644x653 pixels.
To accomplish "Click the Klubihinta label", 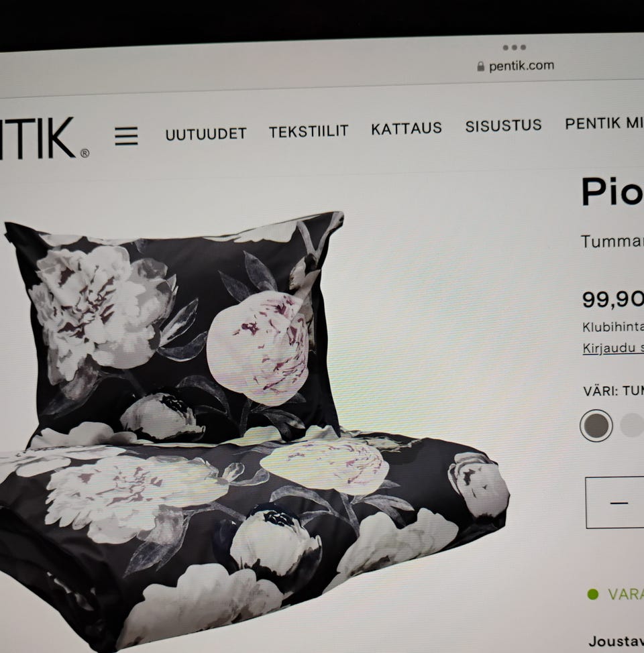I will point(613,327).
